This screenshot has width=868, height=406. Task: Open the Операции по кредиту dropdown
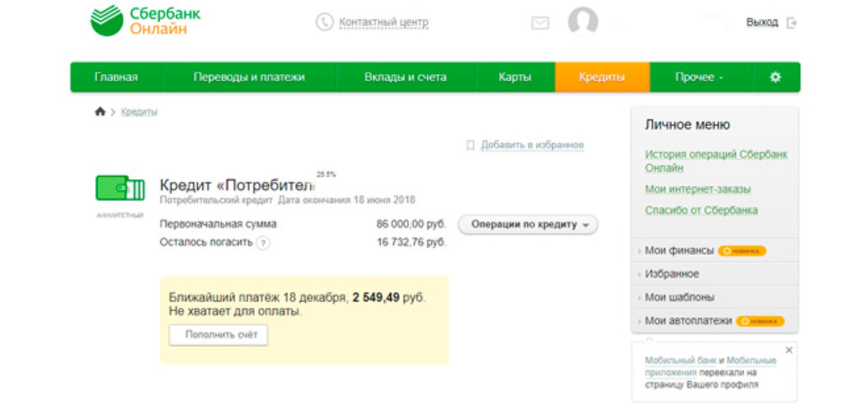[528, 224]
